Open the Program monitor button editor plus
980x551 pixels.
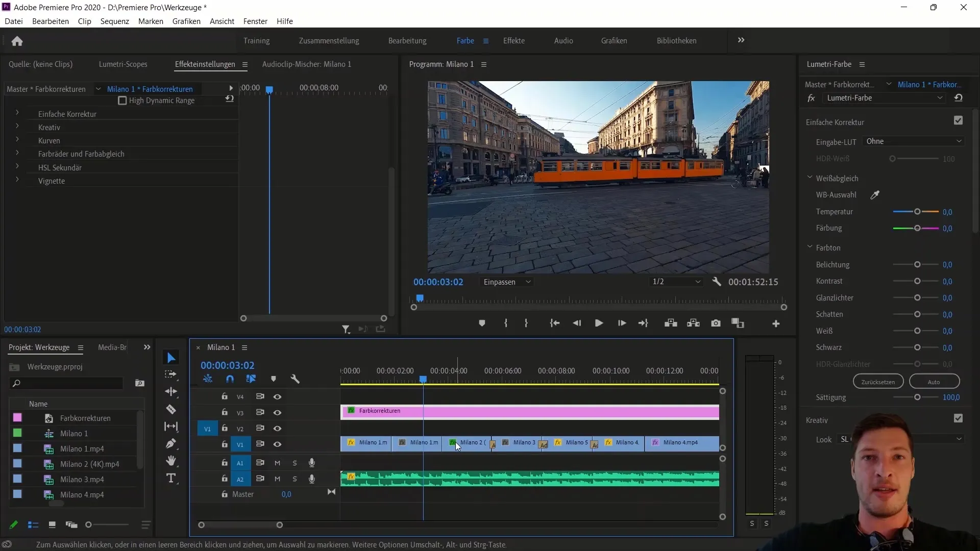click(x=776, y=323)
